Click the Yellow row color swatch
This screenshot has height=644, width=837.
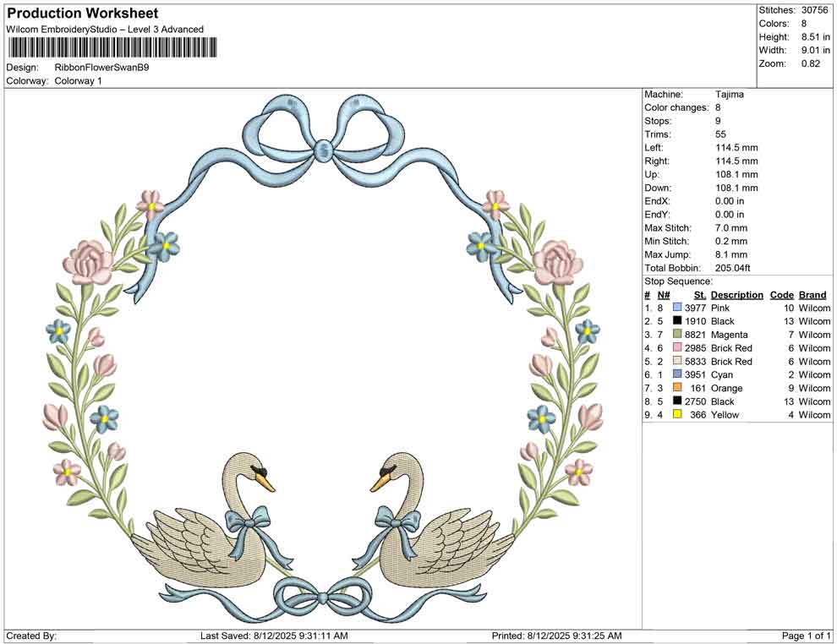[677, 414]
